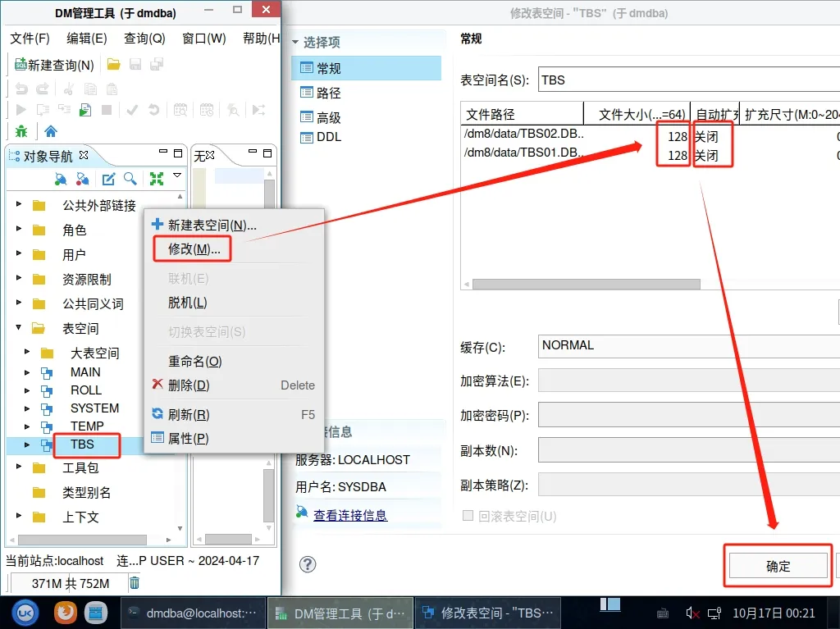Open the 对象导航 view menu dropdown arrow

176,175
